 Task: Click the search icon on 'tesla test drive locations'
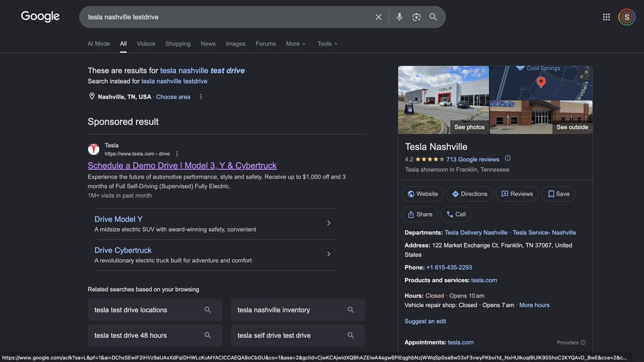[208, 310]
